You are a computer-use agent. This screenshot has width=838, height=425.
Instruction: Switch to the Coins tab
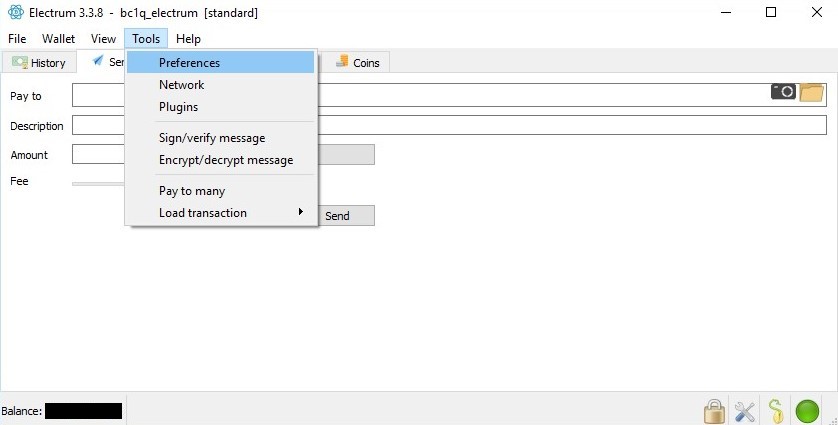coord(358,63)
